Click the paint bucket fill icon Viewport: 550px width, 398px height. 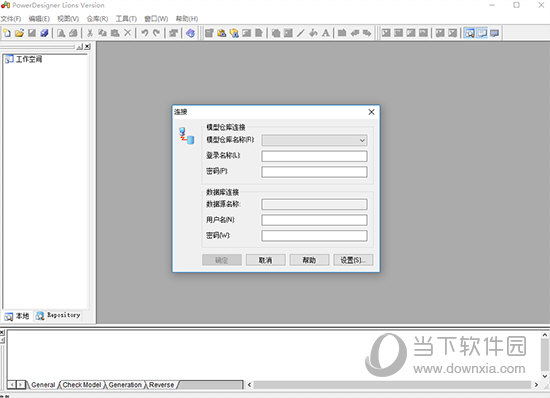point(313,33)
